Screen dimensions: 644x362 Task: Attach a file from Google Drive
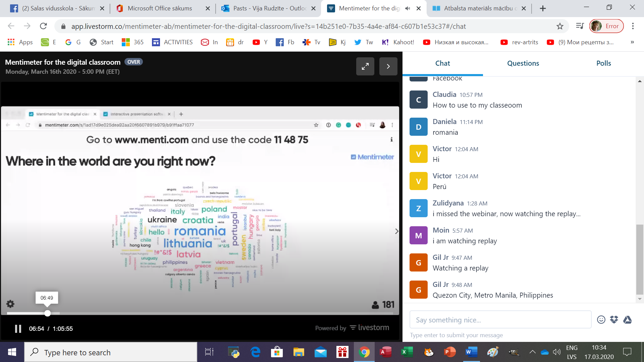[628, 320]
